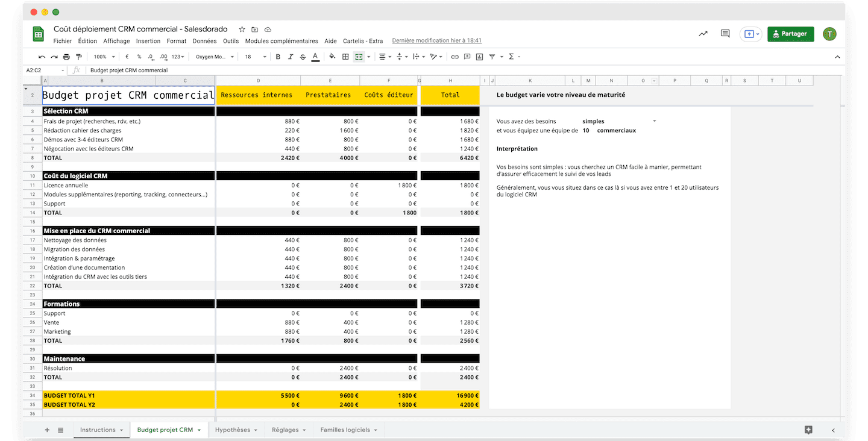Open text rotation dropdown
This screenshot has height=441, width=868.
pyautogui.click(x=436, y=57)
